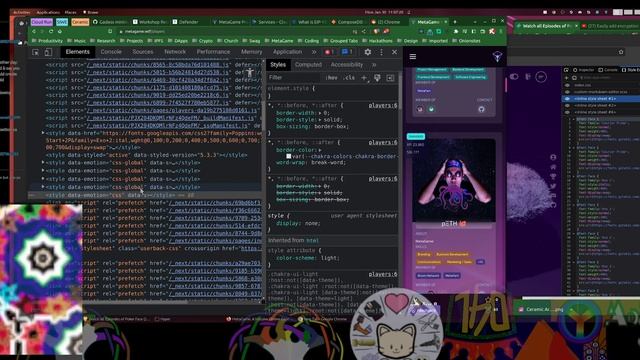Toggle the device toolbar icon in DevTools
This screenshot has height=360, width=640.
tap(48, 52)
